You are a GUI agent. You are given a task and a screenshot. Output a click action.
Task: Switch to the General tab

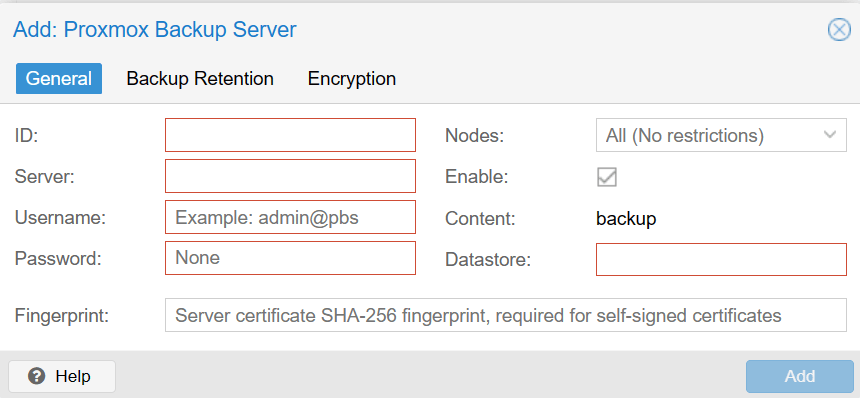[x=59, y=78]
